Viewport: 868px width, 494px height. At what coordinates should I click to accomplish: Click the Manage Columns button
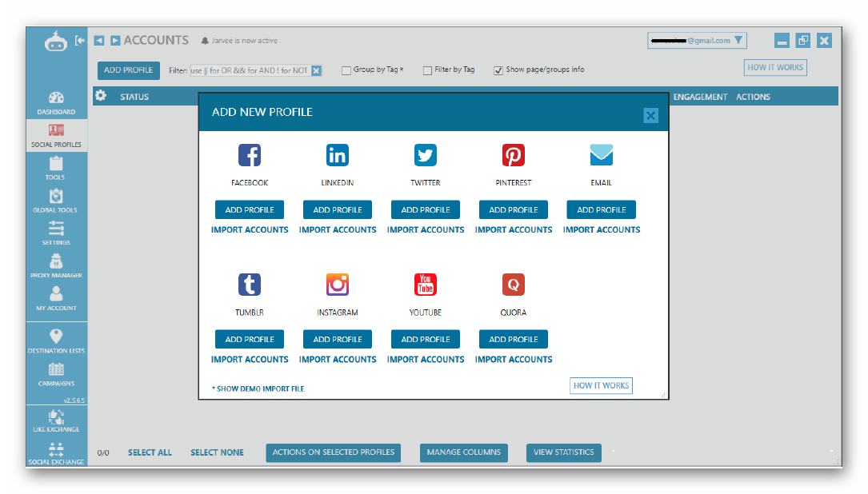click(x=464, y=452)
